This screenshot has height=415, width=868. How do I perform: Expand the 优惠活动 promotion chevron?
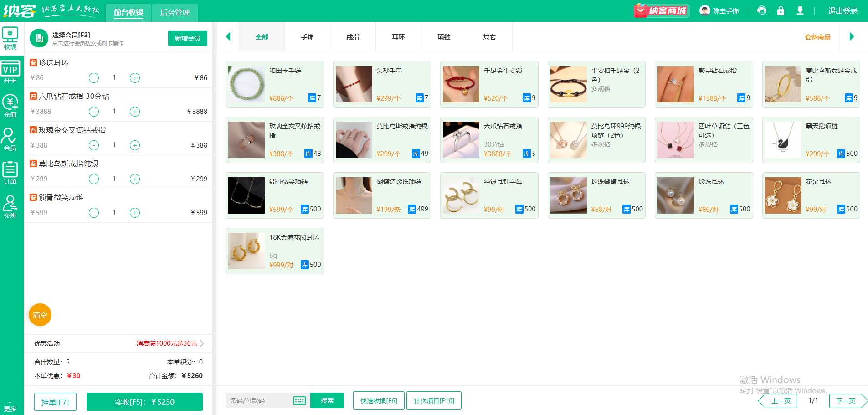202,343
